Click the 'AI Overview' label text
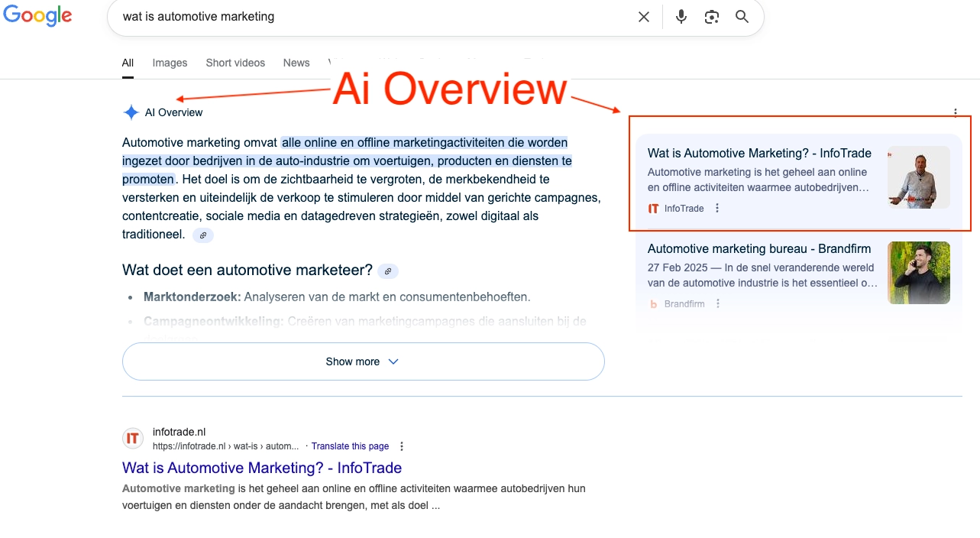Image resolution: width=980 pixels, height=538 pixels. [x=174, y=112]
